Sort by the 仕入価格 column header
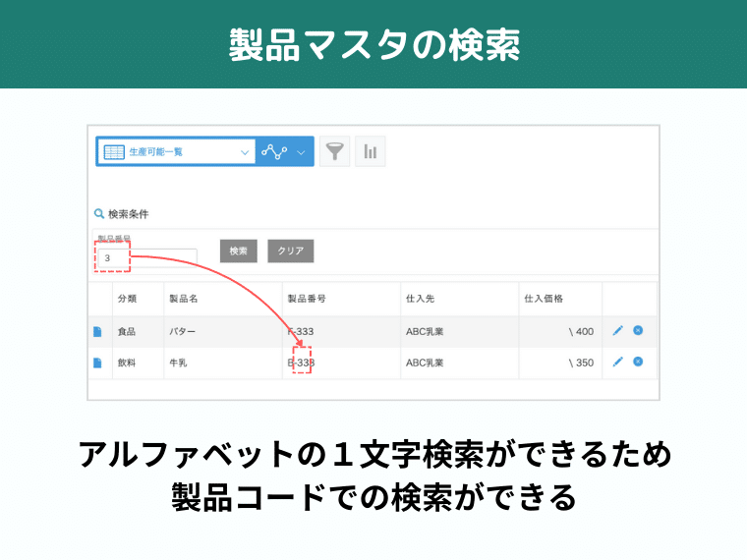The width and height of the screenshot is (747, 560). pos(544,298)
